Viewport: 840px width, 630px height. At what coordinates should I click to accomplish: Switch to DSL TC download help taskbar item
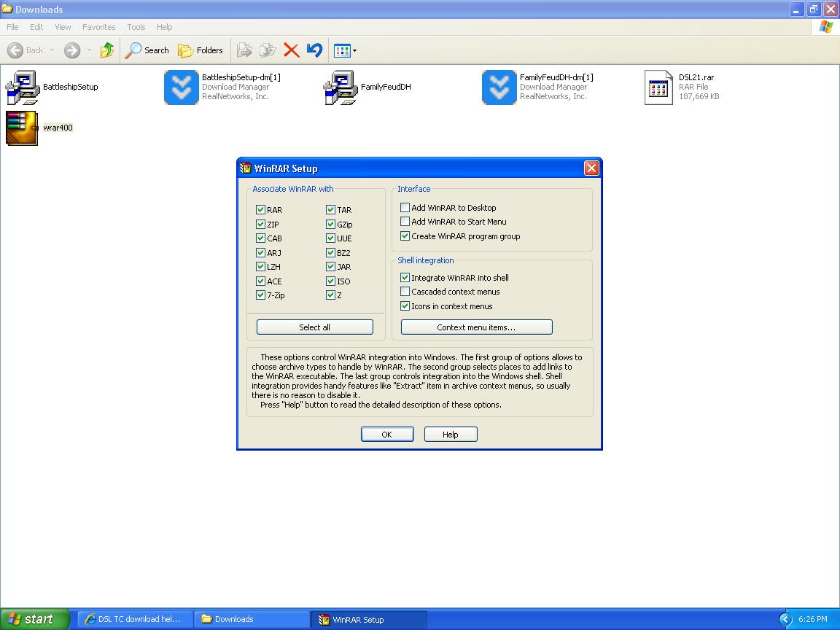[x=134, y=619]
